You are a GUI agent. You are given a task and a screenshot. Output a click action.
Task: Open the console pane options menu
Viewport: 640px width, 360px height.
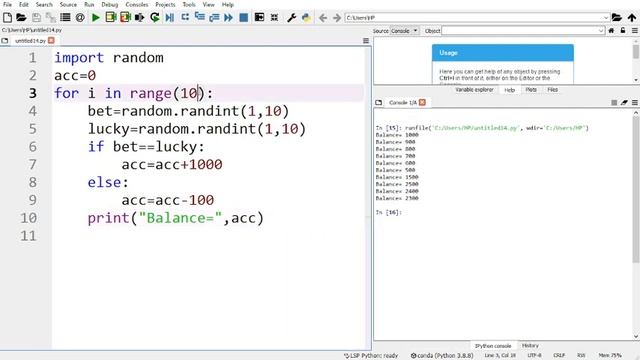(x=635, y=102)
